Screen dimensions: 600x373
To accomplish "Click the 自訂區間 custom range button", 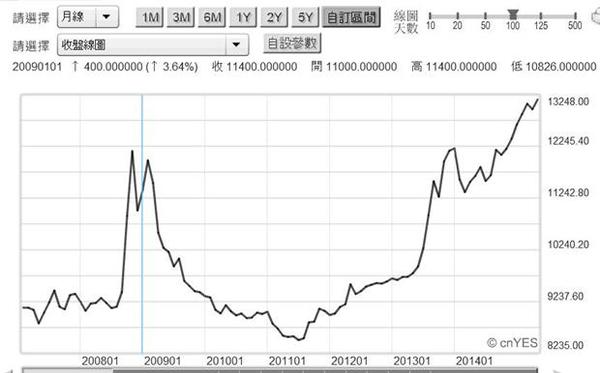I will click(x=351, y=17).
